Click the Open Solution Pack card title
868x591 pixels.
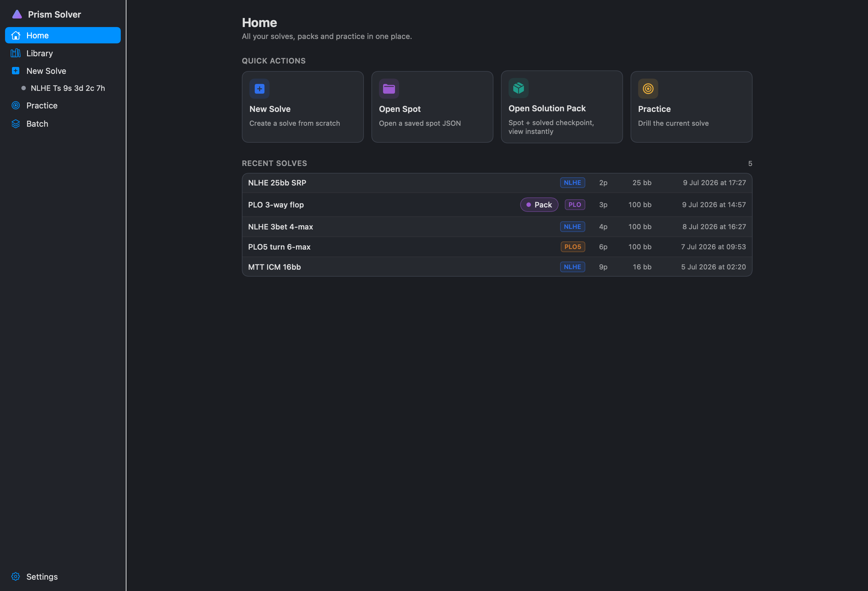[547, 108]
